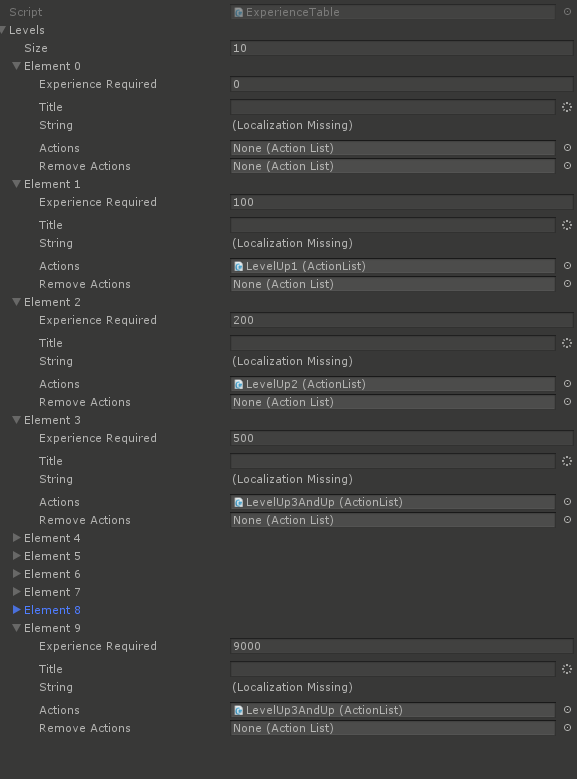Click the empty Title field of Element 1
This screenshot has width=577, height=779.
(x=393, y=225)
